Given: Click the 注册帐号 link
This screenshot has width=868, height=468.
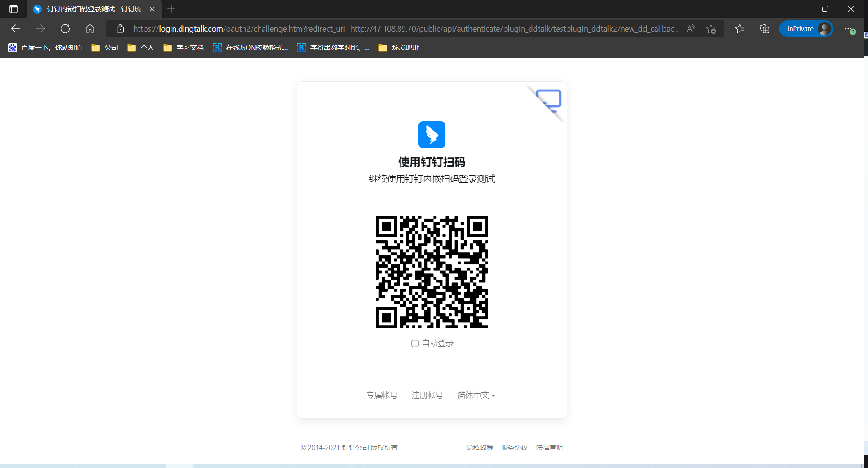Looking at the screenshot, I should 427,395.
